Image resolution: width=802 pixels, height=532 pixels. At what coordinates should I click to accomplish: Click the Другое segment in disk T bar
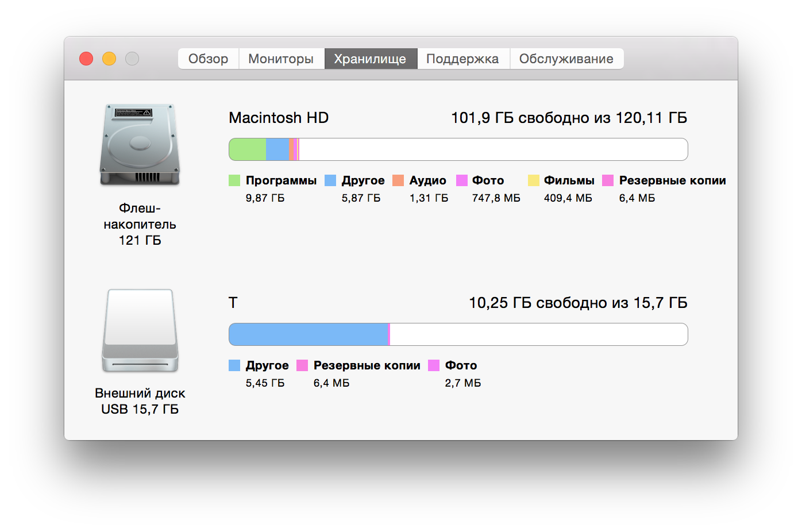307,334
